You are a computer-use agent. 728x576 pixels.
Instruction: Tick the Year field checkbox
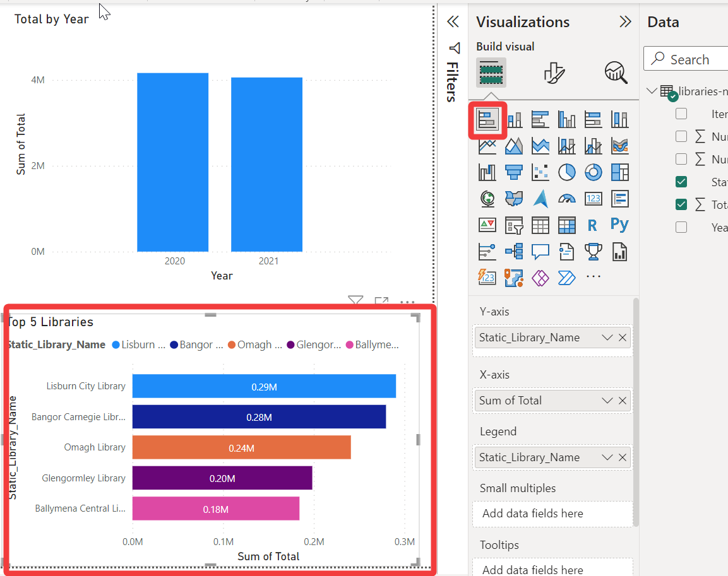(681, 226)
